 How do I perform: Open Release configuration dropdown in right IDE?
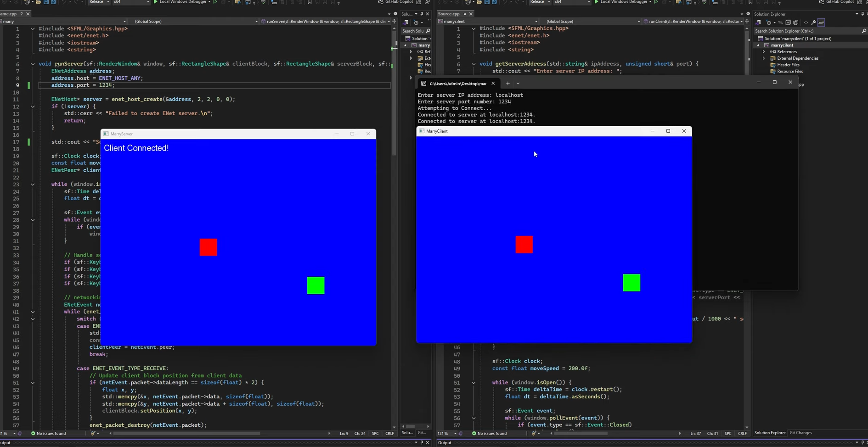[x=540, y=2]
